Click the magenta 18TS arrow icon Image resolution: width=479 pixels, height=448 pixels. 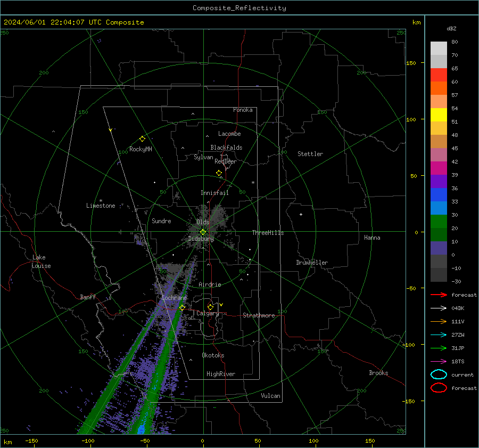(439, 362)
